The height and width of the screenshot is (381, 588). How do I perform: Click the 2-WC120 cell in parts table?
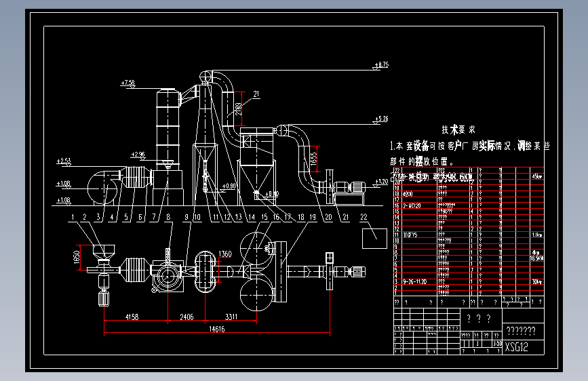412,206
